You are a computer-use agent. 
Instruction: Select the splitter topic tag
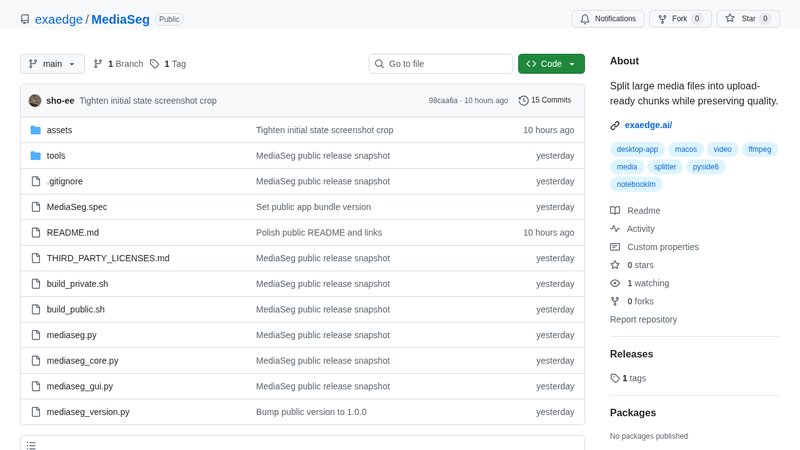(665, 166)
